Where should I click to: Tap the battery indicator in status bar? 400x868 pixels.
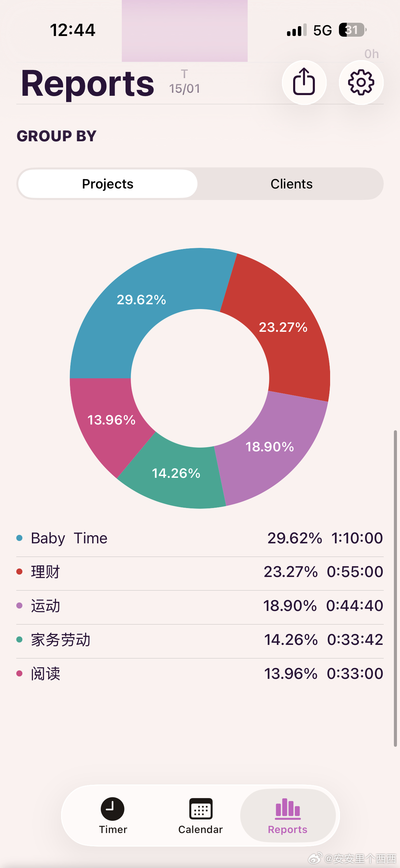pos(353,30)
